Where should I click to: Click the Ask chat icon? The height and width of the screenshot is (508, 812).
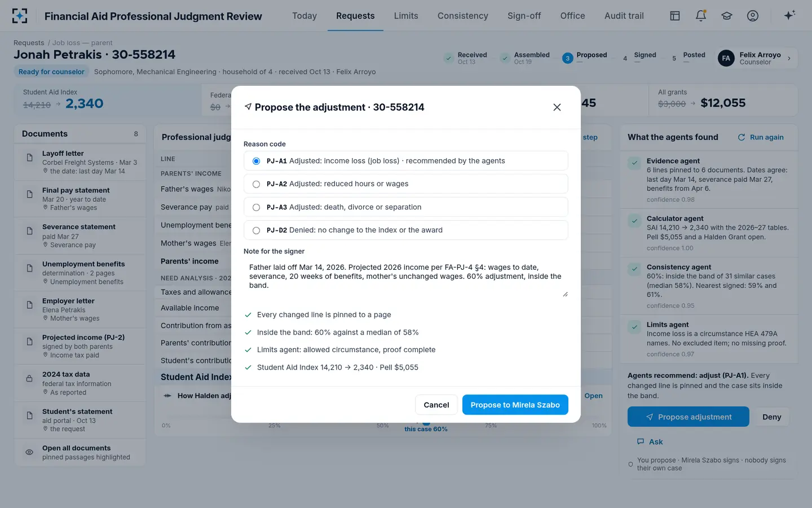(x=641, y=442)
